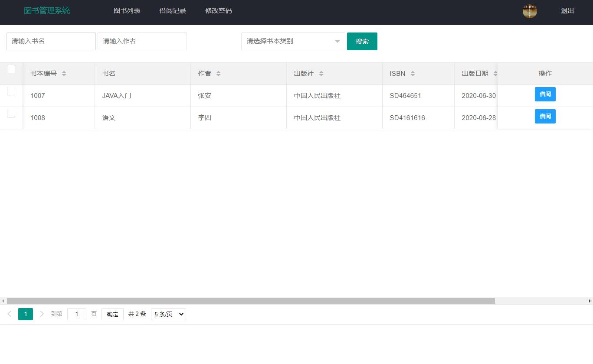Expand the category selector arrow
The width and height of the screenshot is (593, 364).
click(x=337, y=41)
